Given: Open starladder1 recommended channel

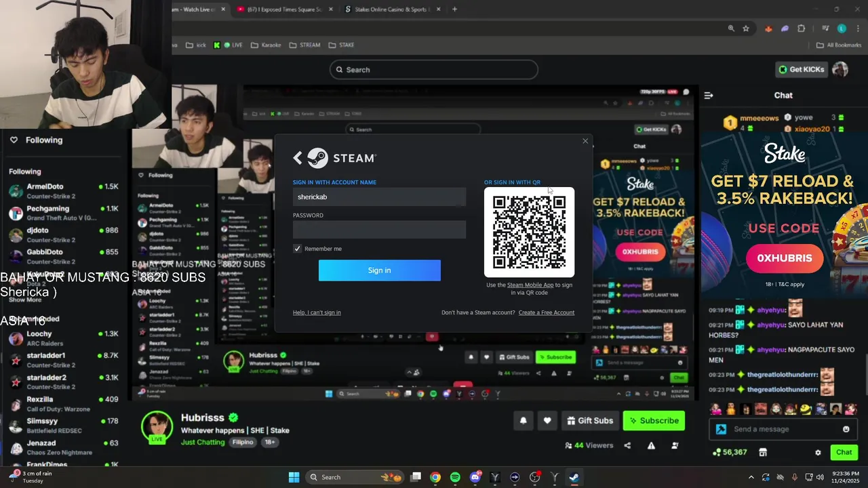Looking at the screenshot, I should point(64,360).
